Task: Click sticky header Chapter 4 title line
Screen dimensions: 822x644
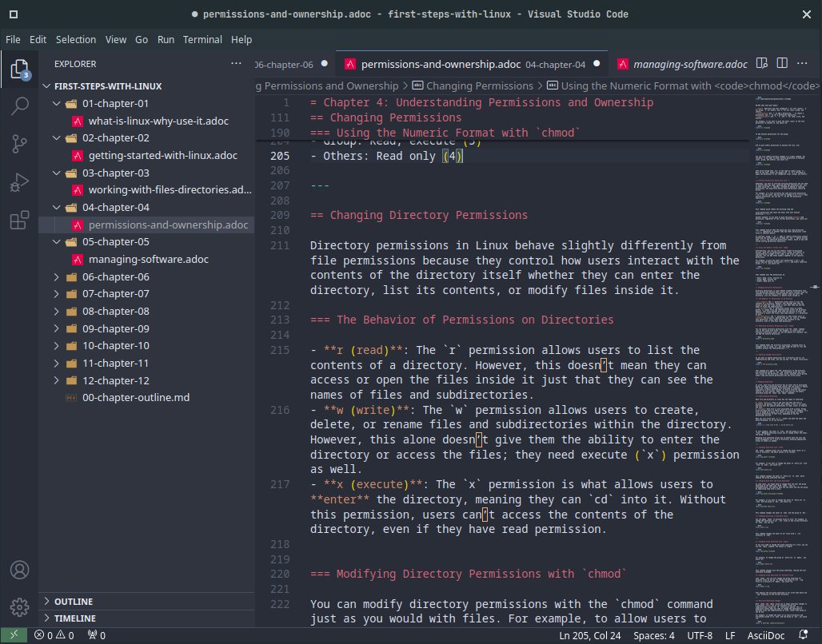Action: [482, 102]
